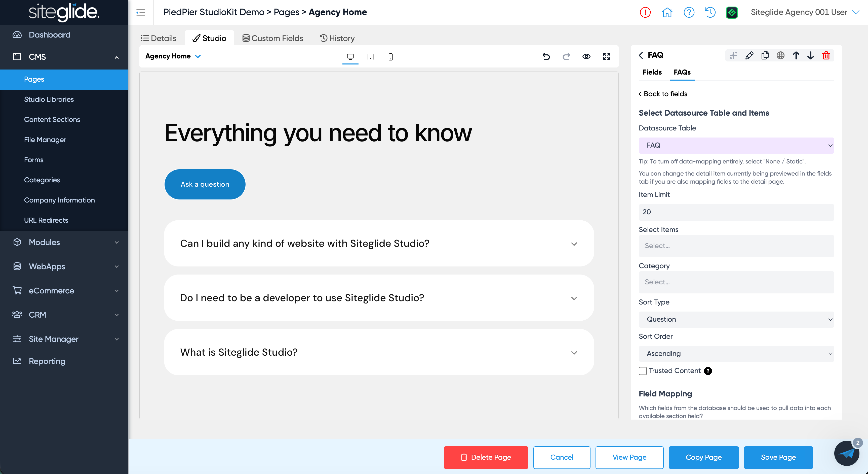Move the FAQ section up
868x474 pixels.
coord(796,55)
